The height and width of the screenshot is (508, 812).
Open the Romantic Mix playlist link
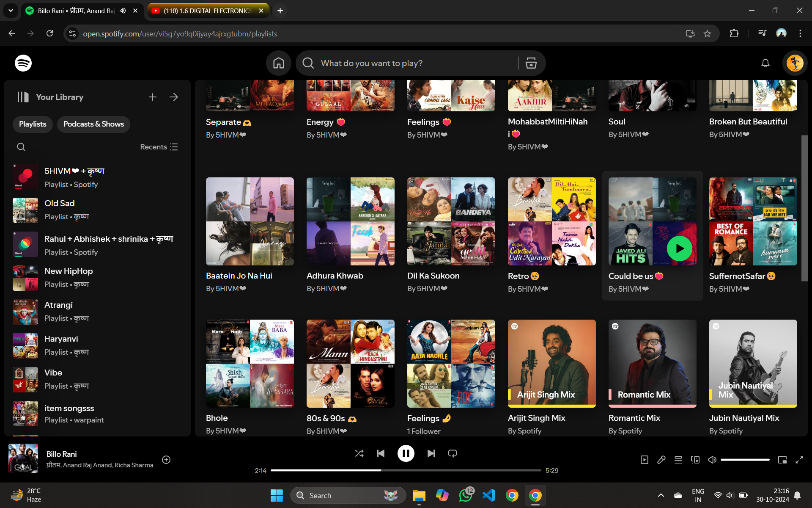point(634,418)
